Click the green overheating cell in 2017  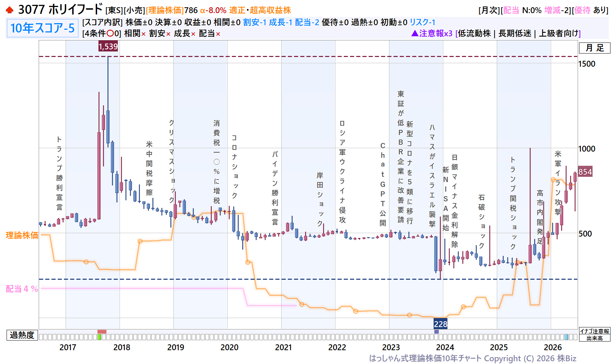[x=100, y=337]
